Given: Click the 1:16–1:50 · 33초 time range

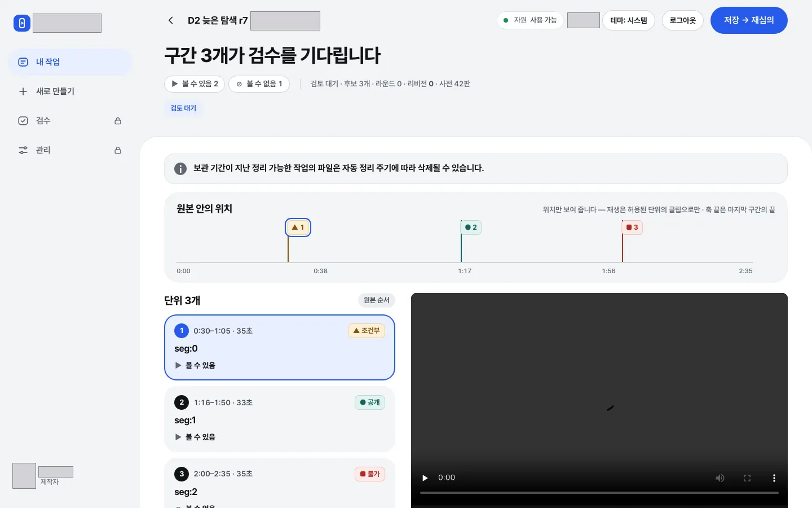Looking at the screenshot, I should point(223,403).
